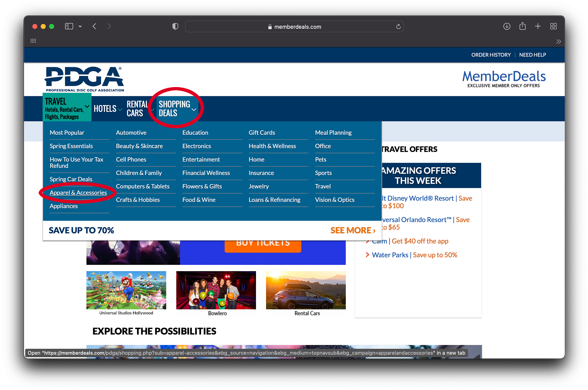Open Insurance category
Screen dimensions: 588x390
pos(261,173)
